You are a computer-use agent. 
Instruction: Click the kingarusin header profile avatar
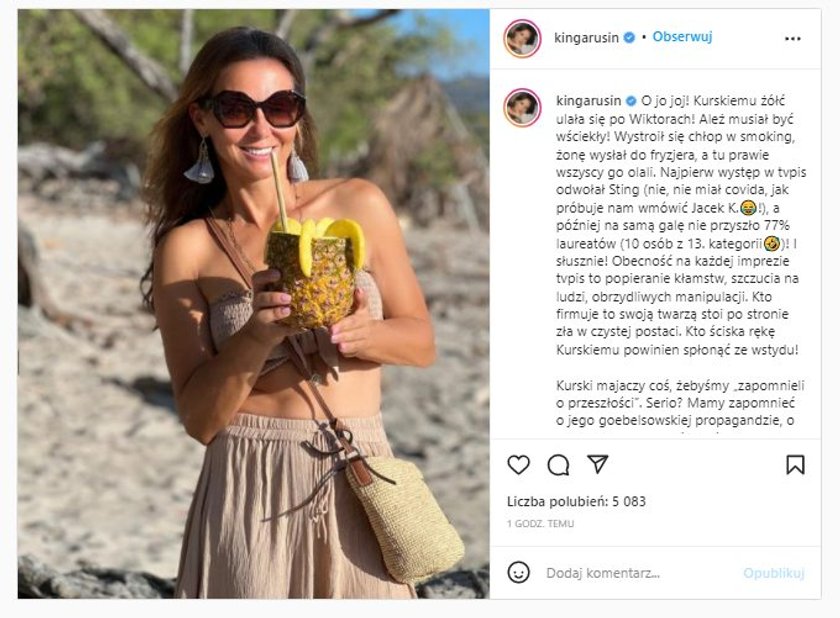pos(522,38)
